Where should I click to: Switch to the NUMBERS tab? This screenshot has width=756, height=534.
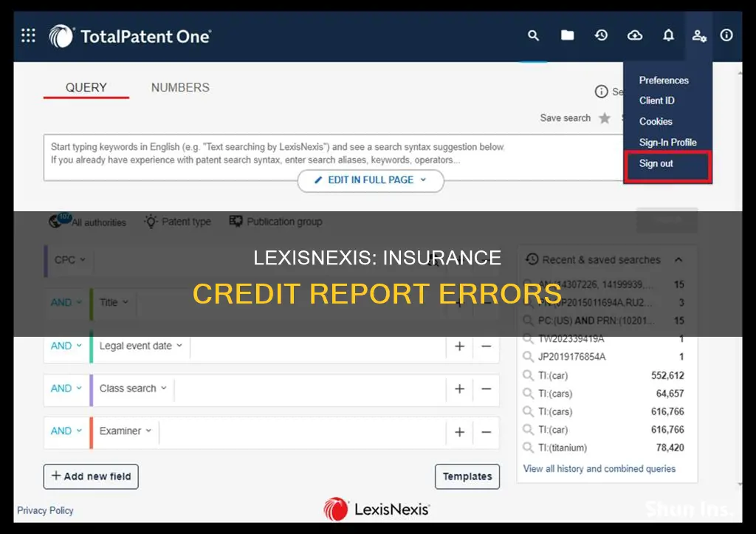coord(180,87)
